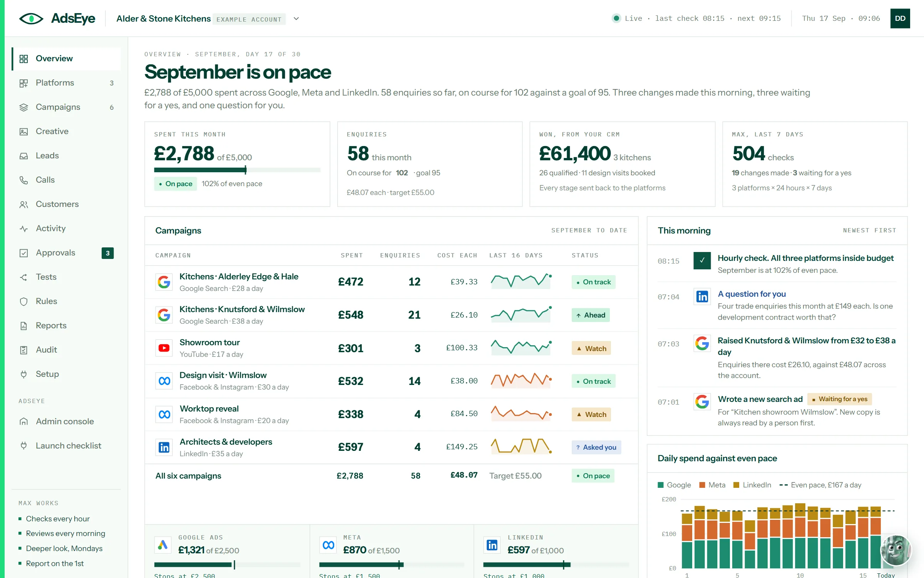Click the Rules shield icon
This screenshot has height=578, width=924.
(x=24, y=301)
